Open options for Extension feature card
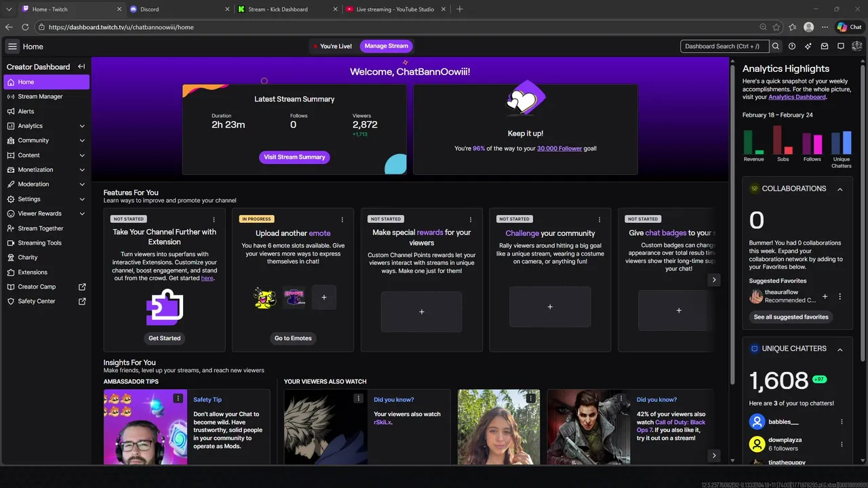Screen dimensions: 868x488 [x=214, y=220]
